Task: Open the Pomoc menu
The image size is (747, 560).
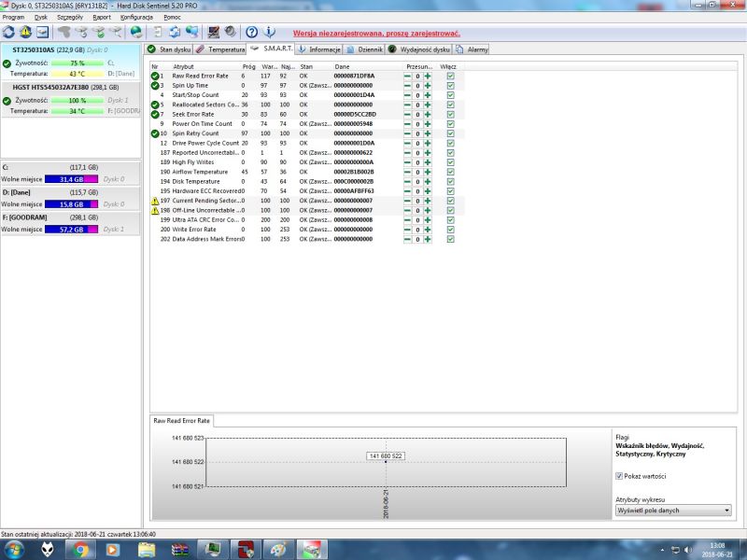Action: 172,17
